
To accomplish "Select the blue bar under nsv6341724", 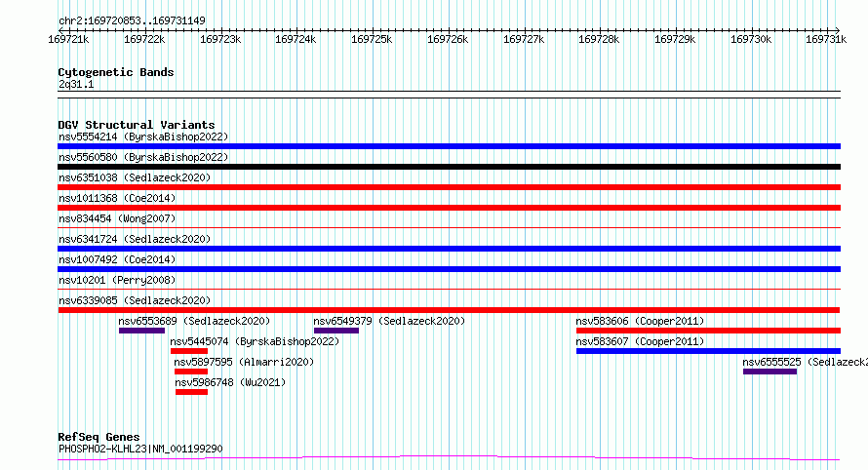I will coord(449,249).
